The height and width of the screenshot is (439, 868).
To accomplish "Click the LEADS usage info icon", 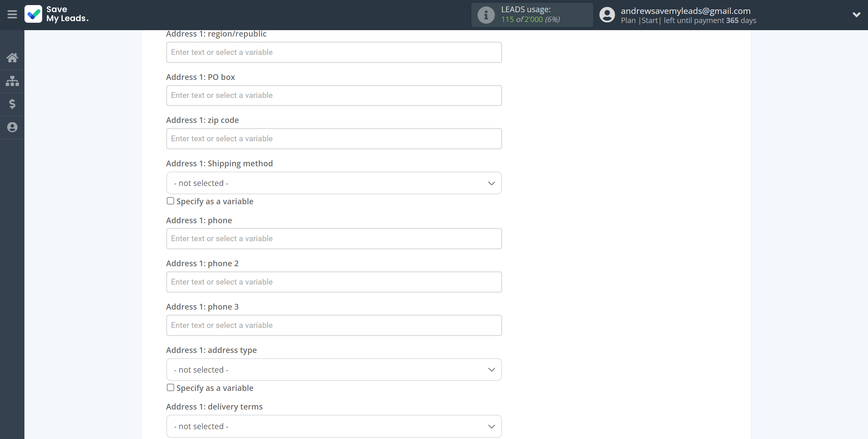I will tap(486, 15).
